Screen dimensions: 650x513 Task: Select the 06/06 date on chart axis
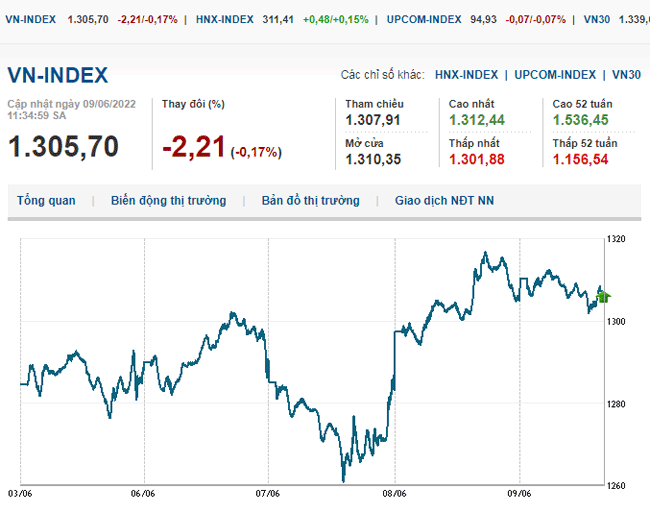point(143,493)
